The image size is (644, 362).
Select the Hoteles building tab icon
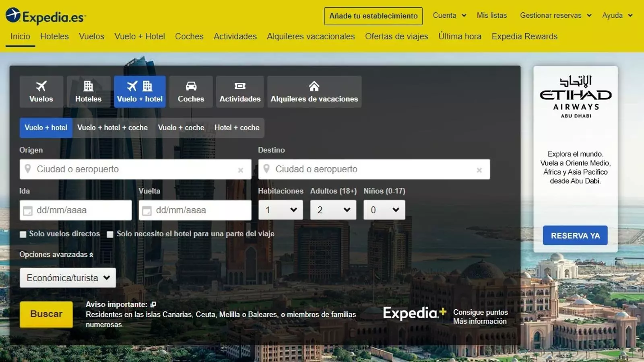tap(88, 86)
